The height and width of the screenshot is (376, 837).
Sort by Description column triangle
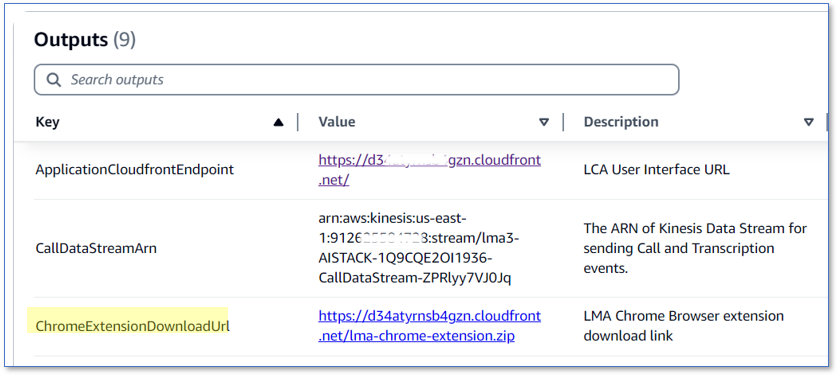809,122
